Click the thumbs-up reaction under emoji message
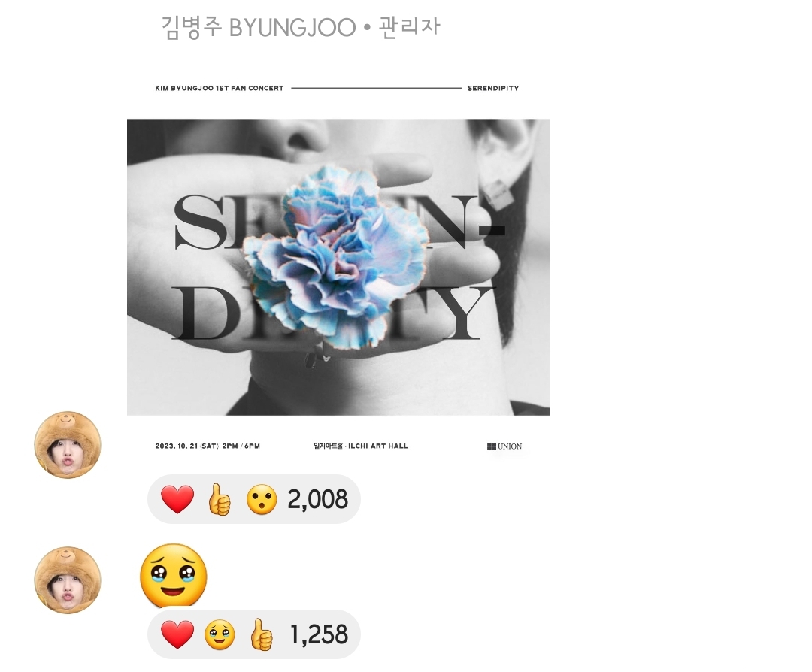 [262, 634]
